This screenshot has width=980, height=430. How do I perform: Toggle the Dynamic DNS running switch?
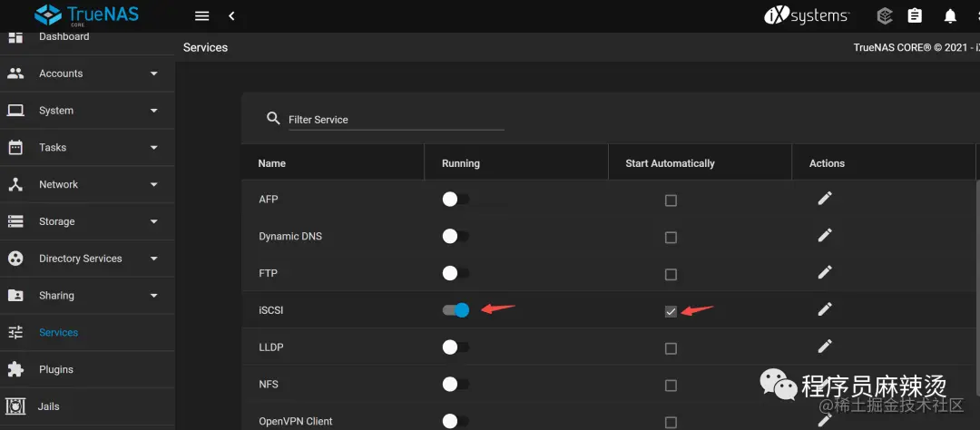[456, 236]
